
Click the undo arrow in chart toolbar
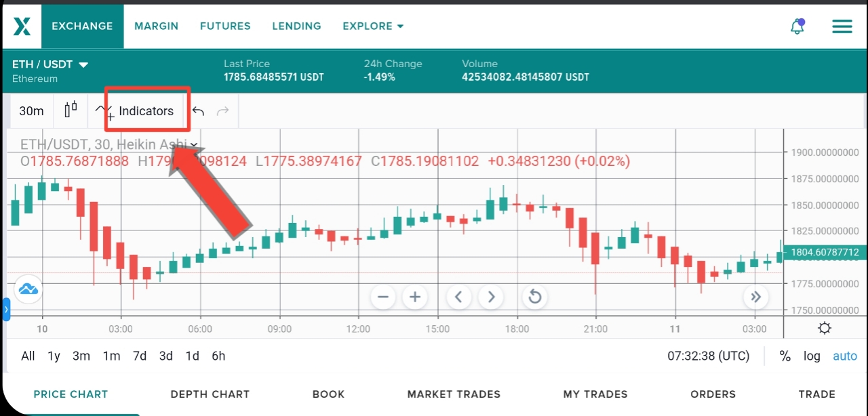[x=198, y=111]
